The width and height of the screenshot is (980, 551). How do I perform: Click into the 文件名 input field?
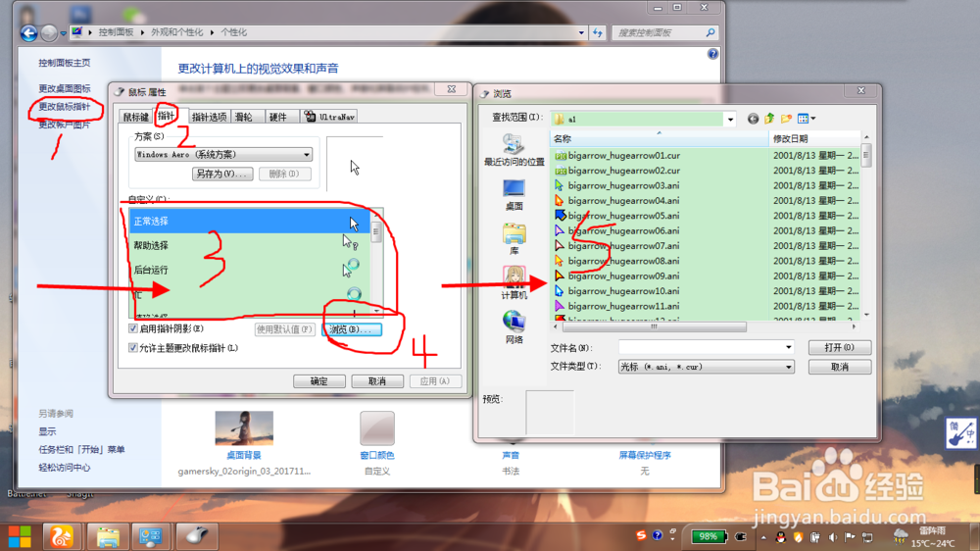click(x=700, y=347)
